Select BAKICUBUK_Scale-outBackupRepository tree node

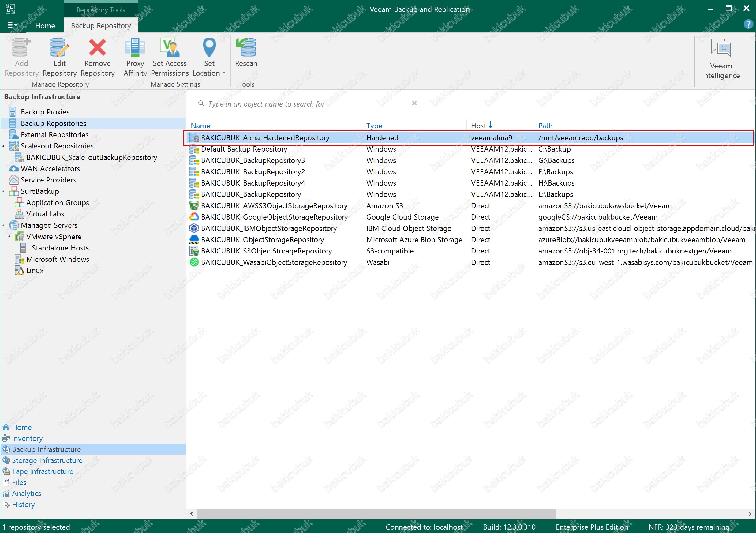pos(92,157)
